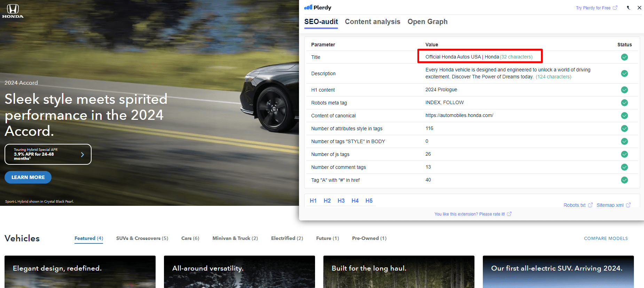Select the H2 heading tab

pyautogui.click(x=327, y=201)
